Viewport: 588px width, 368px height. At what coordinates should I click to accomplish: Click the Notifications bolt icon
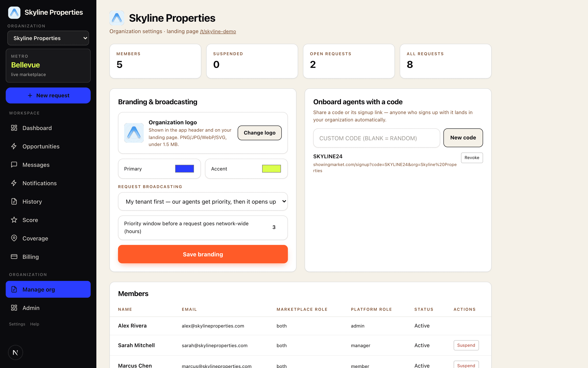(x=14, y=183)
